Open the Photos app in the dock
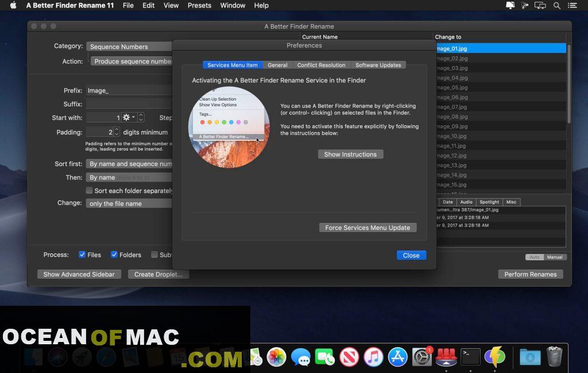 pos(276,356)
